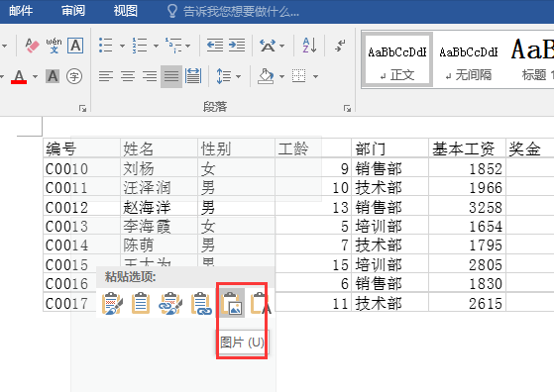Open Paragraph settings dialog launcher

pyautogui.click(x=347, y=108)
